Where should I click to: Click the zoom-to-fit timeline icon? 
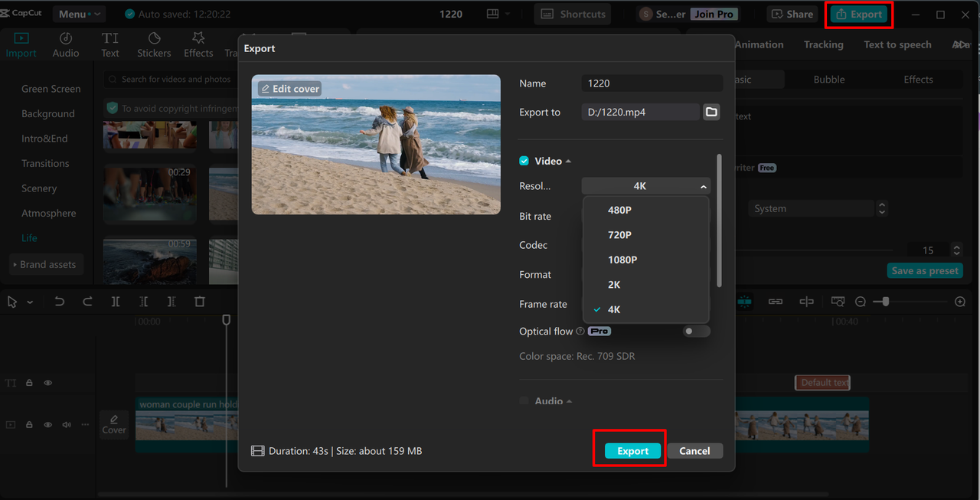838,302
